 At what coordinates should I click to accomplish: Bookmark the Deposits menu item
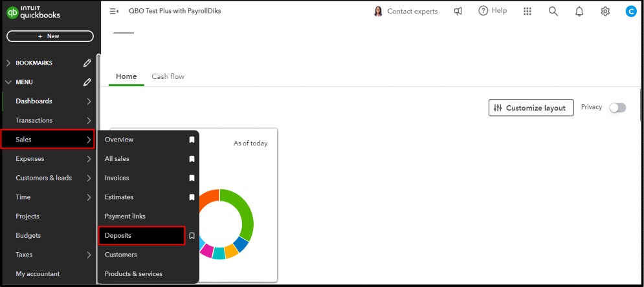[192, 236]
